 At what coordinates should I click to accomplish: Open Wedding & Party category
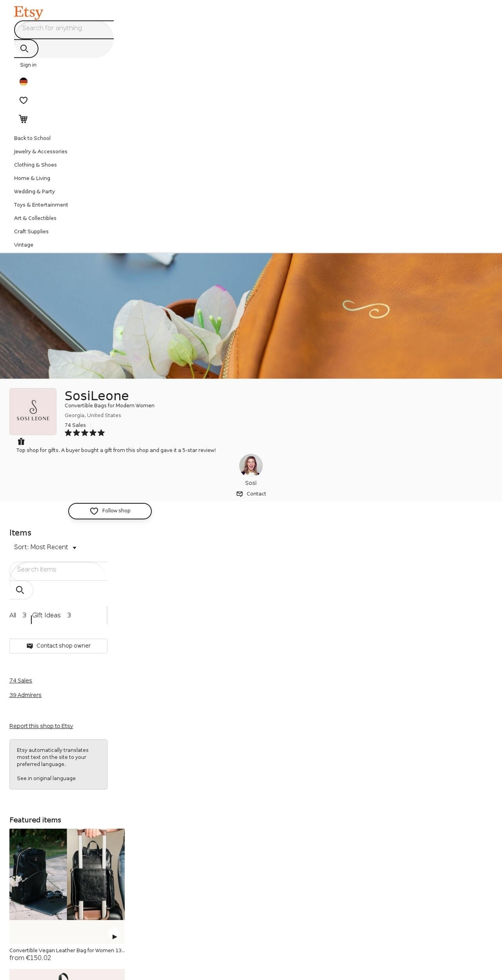point(35,191)
